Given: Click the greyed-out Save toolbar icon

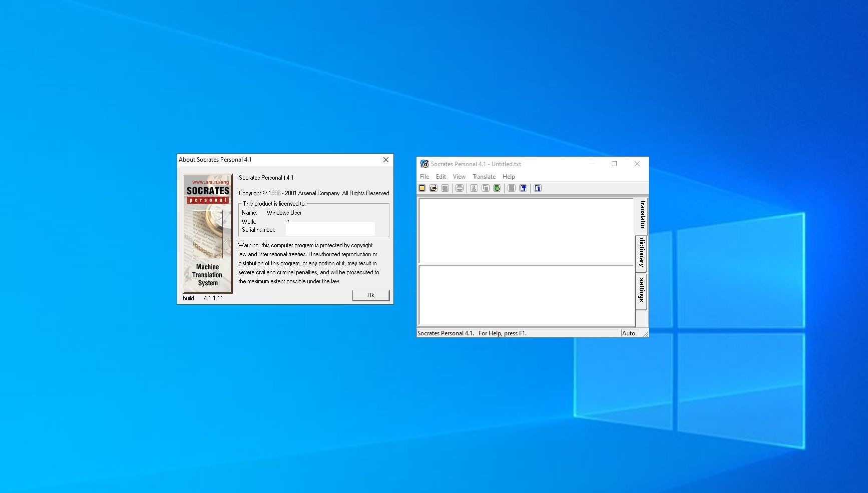Looking at the screenshot, I should (x=445, y=188).
